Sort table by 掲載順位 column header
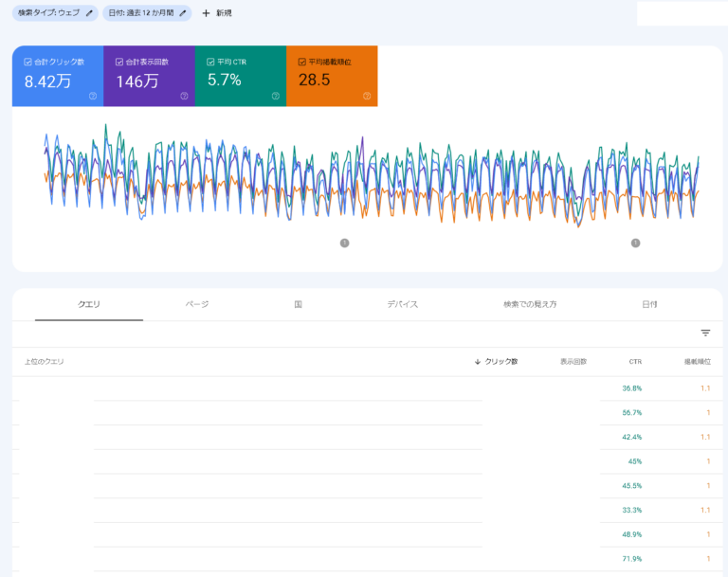728x577 pixels. click(x=698, y=362)
